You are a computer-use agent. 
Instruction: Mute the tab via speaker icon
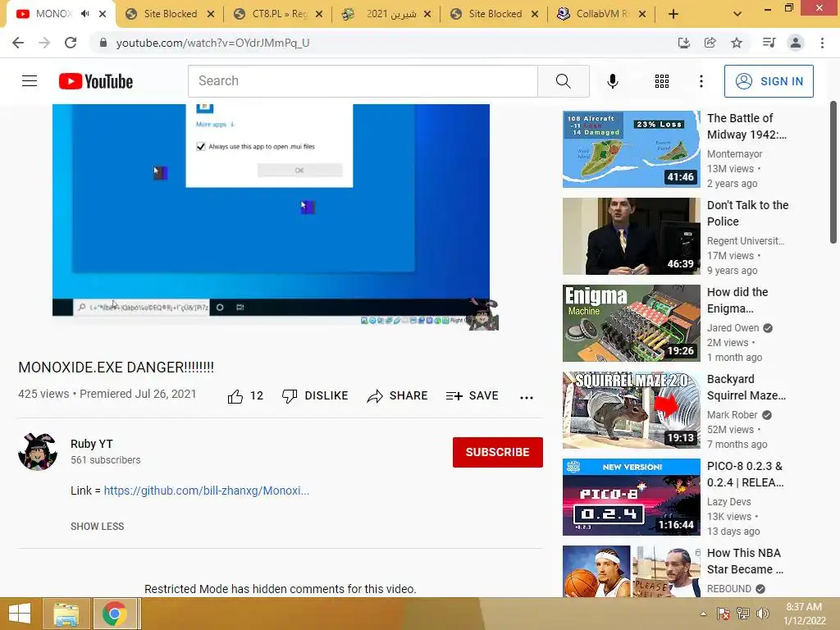84,14
